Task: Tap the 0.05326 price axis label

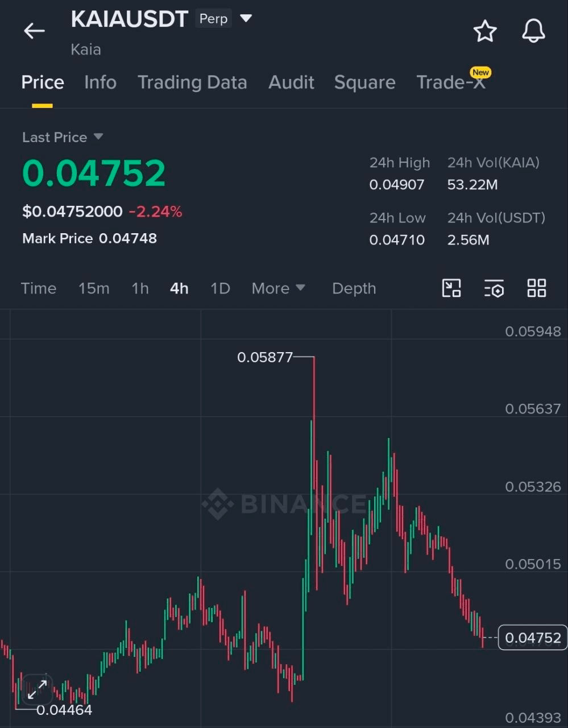Action: click(533, 486)
